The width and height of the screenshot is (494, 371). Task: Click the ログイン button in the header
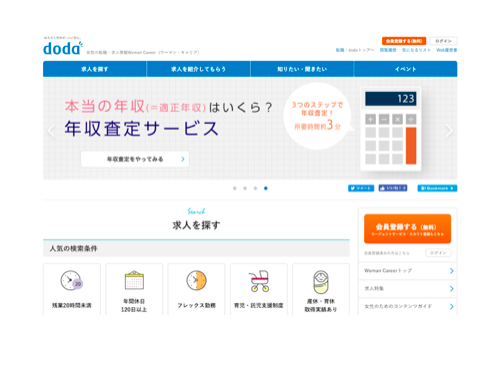[x=443, y=41]
